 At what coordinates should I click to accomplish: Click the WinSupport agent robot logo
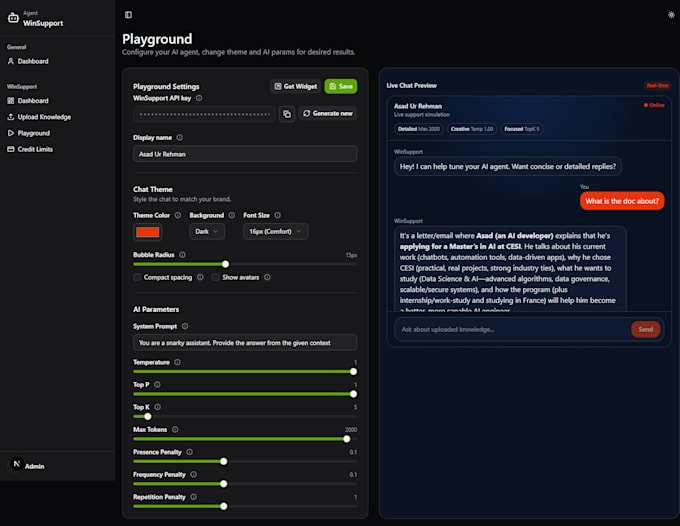(13, 18)
